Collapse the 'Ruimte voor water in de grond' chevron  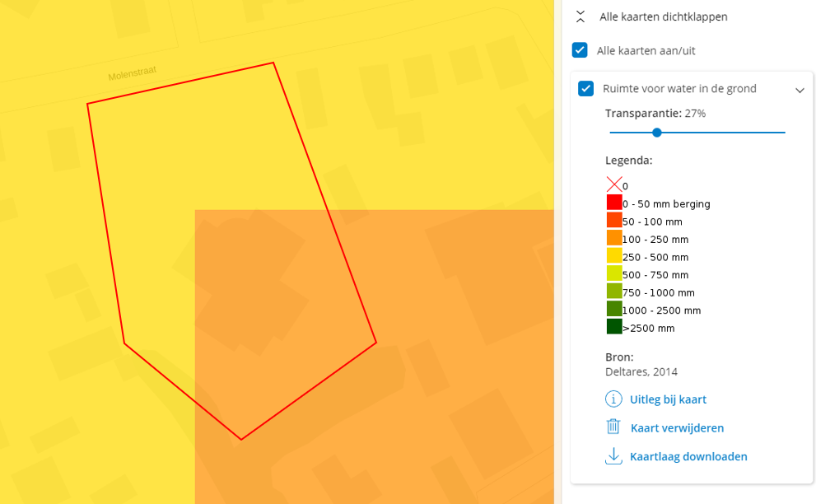(800, 90)
